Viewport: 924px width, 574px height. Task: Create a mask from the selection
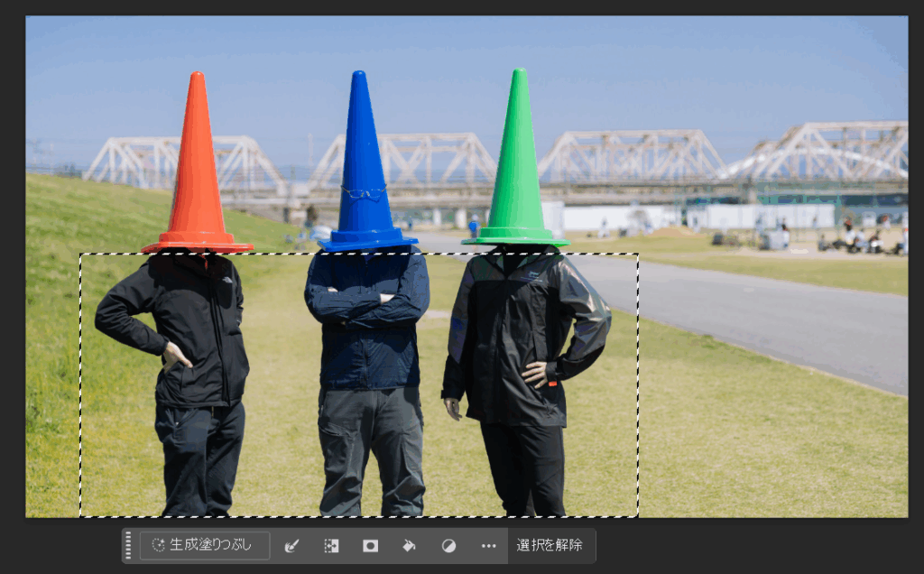370,545
